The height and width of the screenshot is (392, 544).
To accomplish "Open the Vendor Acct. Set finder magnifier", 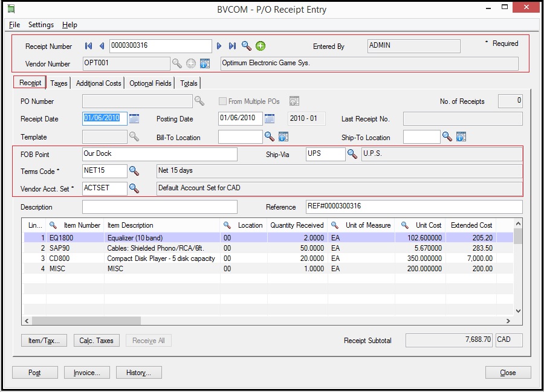I will pos(134,188).
